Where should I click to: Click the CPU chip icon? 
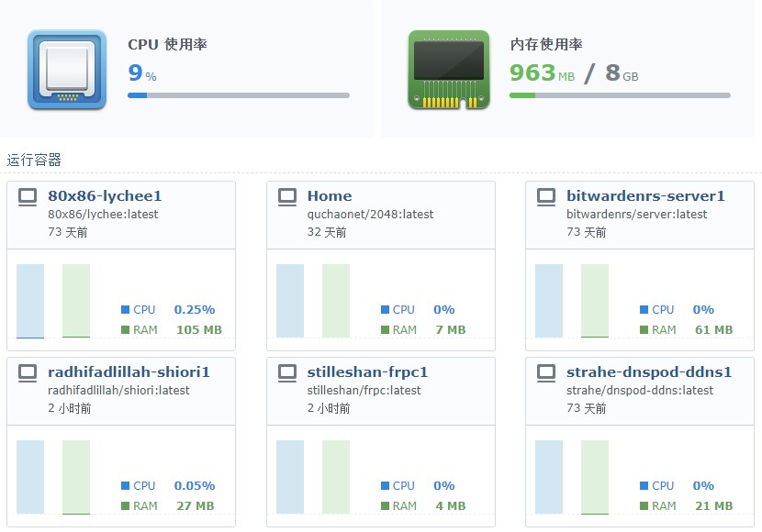coord(66,70)
